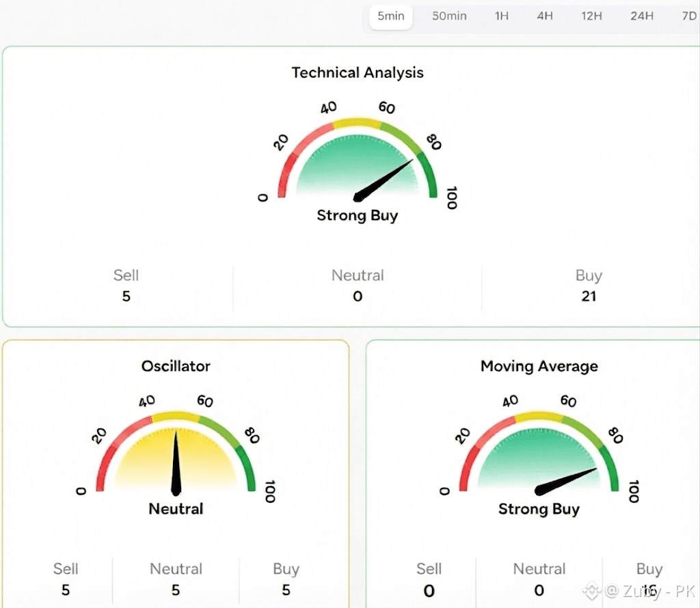Click the Oscillator Neutral count
The image size is (700, 608).
pyautogui.click(x=176, y=590)
